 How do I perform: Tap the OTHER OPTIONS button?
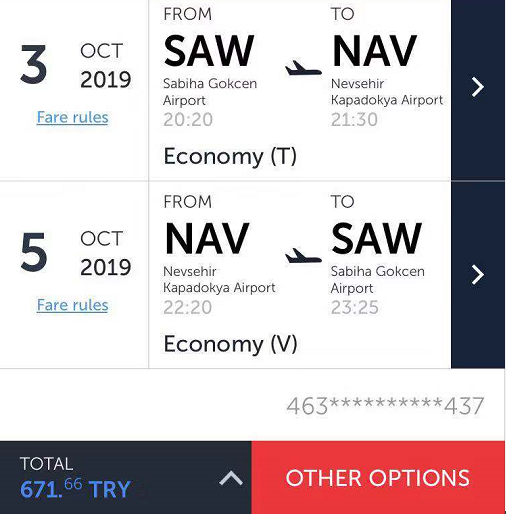click(378, 478)
